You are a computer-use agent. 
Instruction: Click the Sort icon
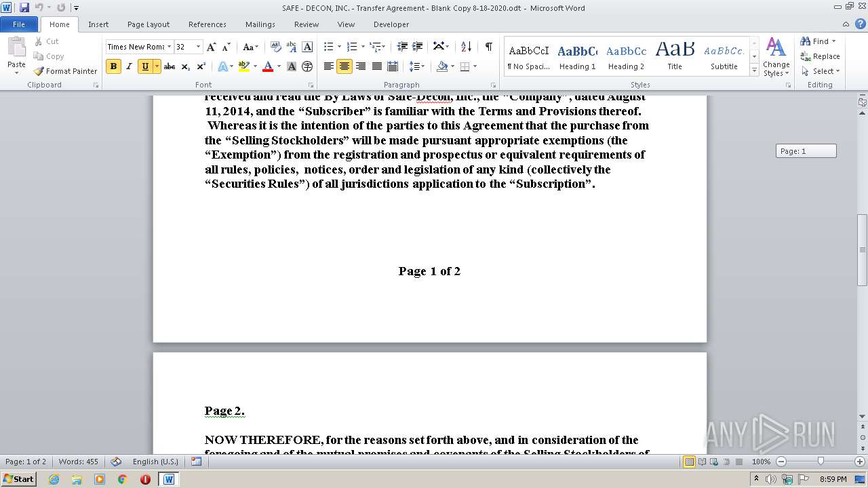click(x=466, y=47)
